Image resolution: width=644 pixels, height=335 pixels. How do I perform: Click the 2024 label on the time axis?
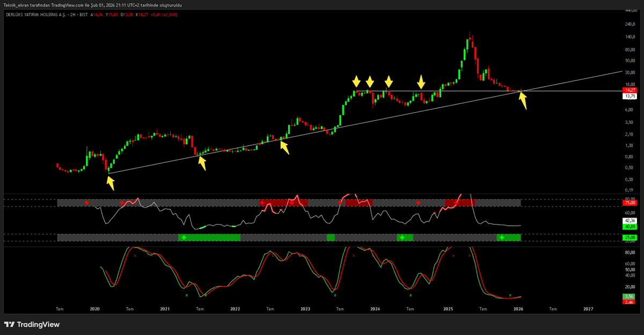375,309
